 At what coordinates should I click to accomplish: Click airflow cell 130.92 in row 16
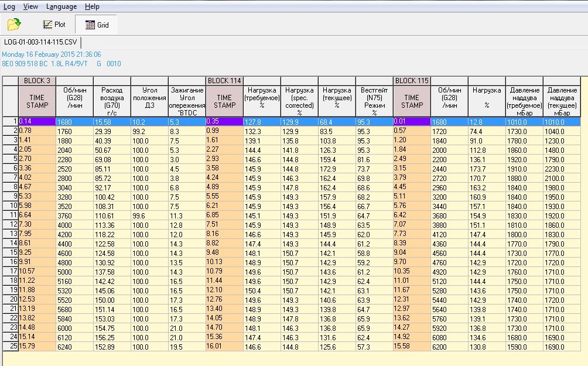[x=112, y=262]
